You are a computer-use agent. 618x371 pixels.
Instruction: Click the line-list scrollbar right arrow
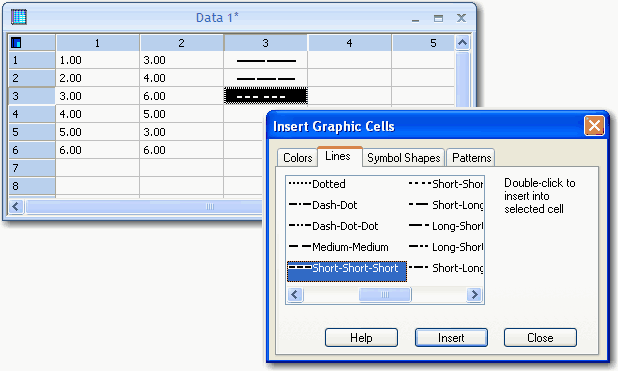(x=475, y=295)
